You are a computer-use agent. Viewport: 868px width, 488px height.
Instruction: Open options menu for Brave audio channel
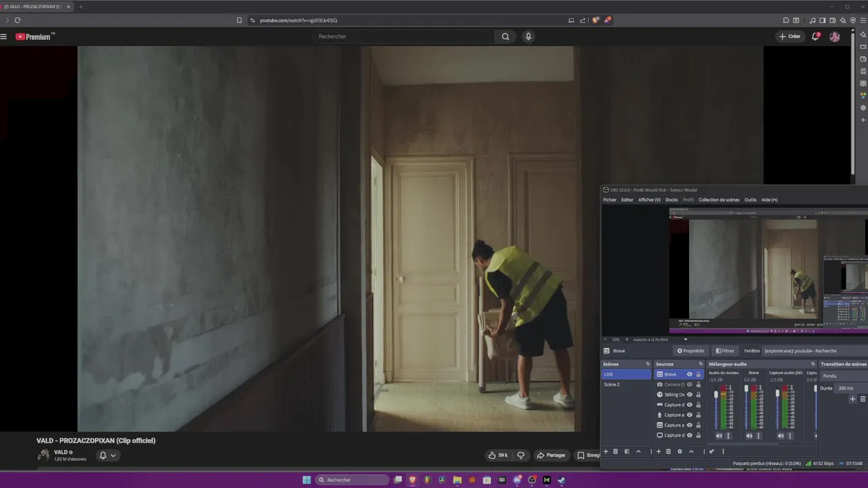click(x=758, y=436)
